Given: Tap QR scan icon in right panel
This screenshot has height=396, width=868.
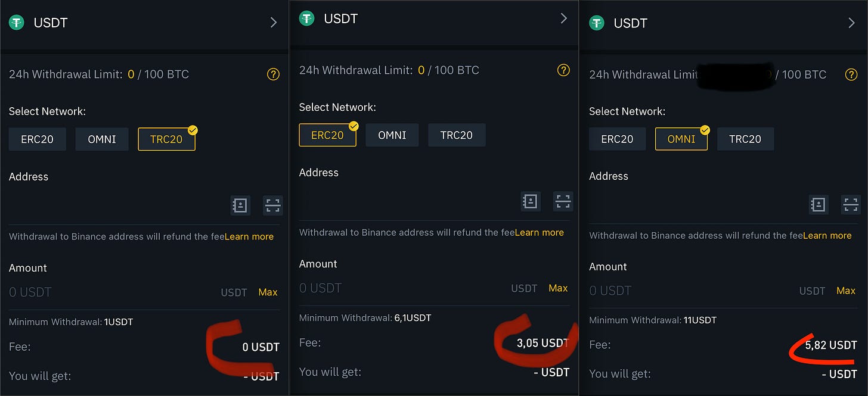Looking at the screenshot, I should [851, 205].
